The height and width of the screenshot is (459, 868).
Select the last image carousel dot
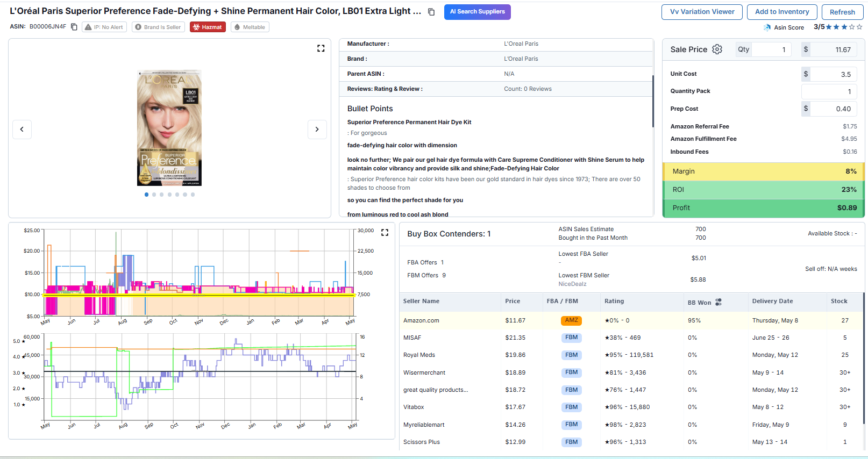pos(193,195)
